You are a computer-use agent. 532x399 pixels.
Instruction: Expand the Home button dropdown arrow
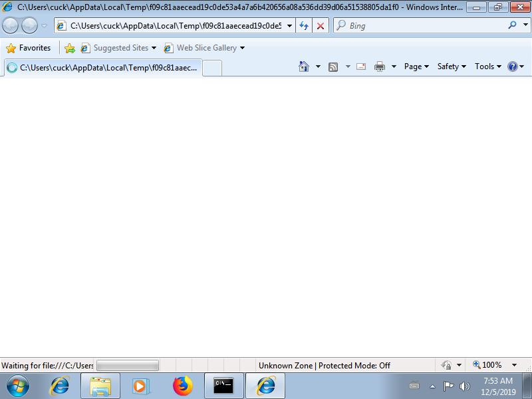point(318,66)
